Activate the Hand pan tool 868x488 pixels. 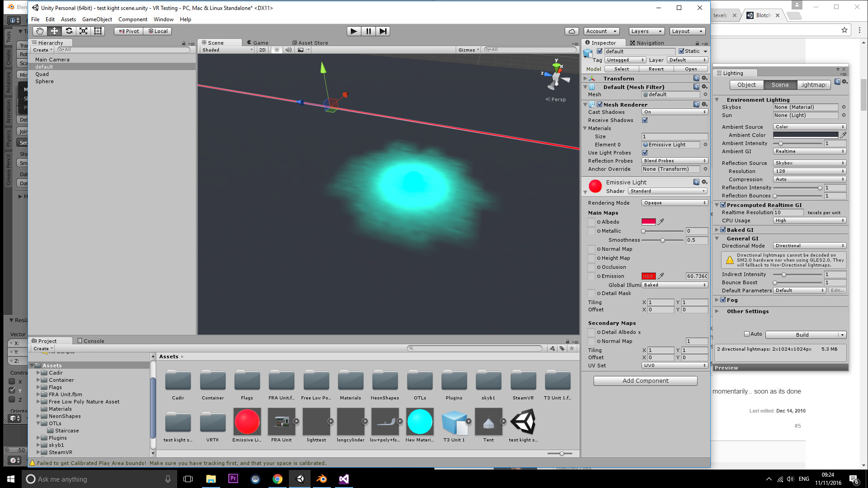point(39,31)
